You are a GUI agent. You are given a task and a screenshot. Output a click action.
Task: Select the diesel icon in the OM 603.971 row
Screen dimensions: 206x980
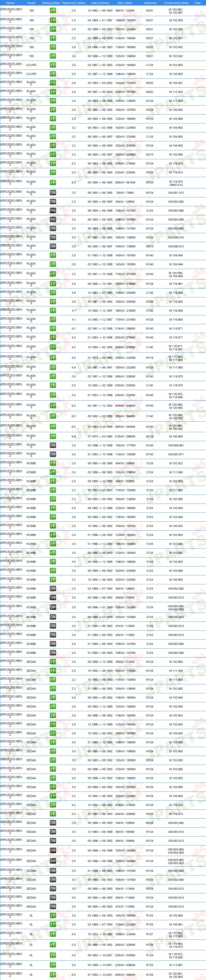(x=52, y=454)
